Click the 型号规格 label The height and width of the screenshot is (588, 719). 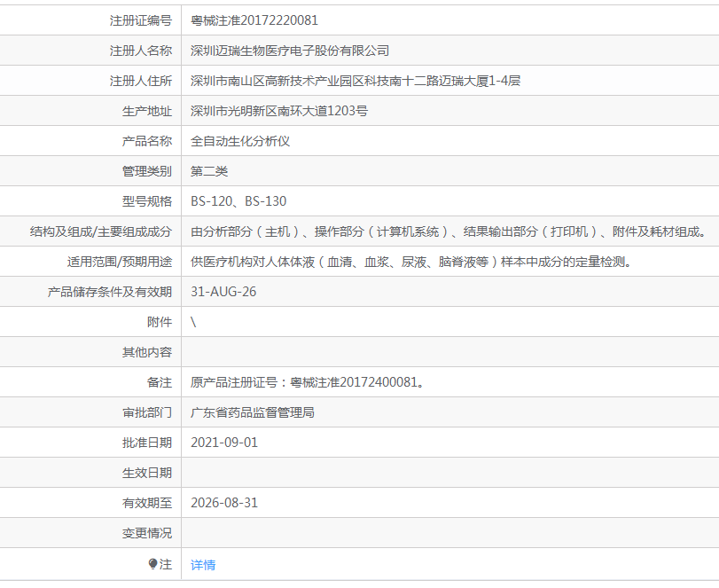(147, 201)
